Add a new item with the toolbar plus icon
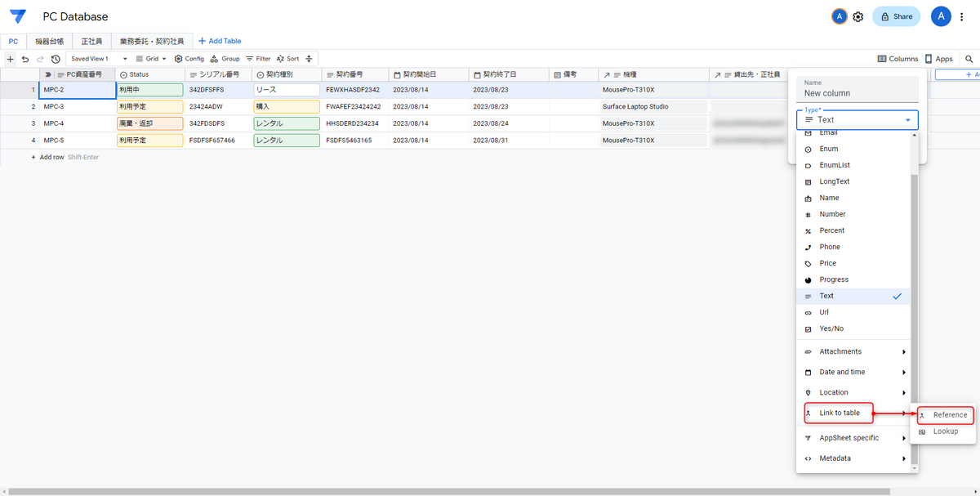Viewport: 980px width, 496px height. coord(11,59)
